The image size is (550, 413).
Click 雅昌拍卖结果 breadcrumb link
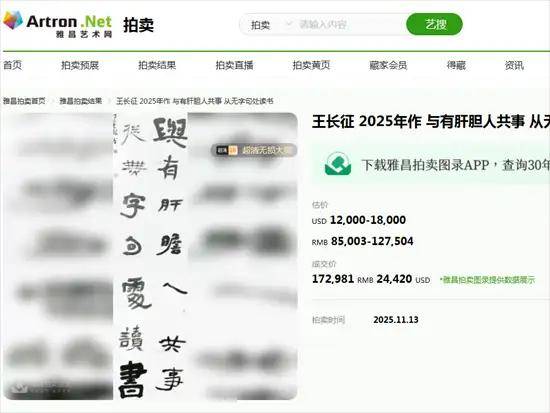point(81,101)
